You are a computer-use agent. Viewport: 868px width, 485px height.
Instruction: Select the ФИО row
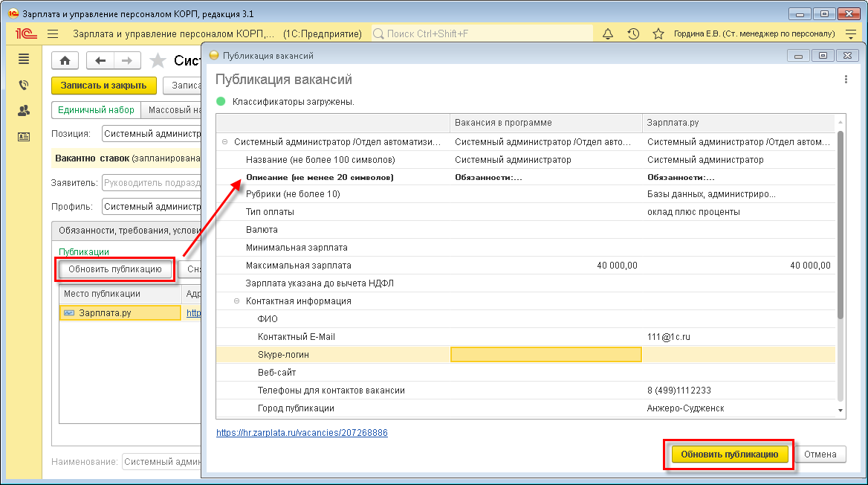coord(525,318)
